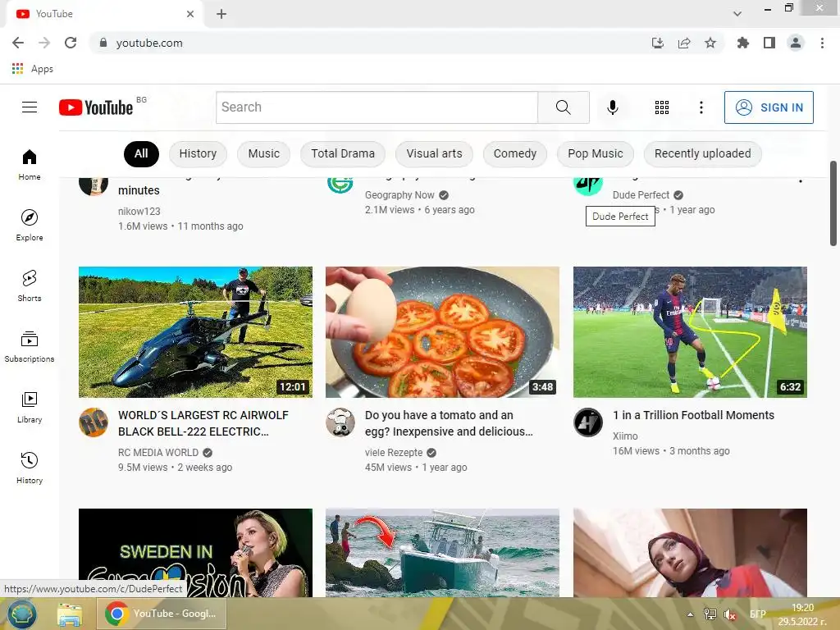Select the Comedy filter chip
840x630 pixels.
515,153
